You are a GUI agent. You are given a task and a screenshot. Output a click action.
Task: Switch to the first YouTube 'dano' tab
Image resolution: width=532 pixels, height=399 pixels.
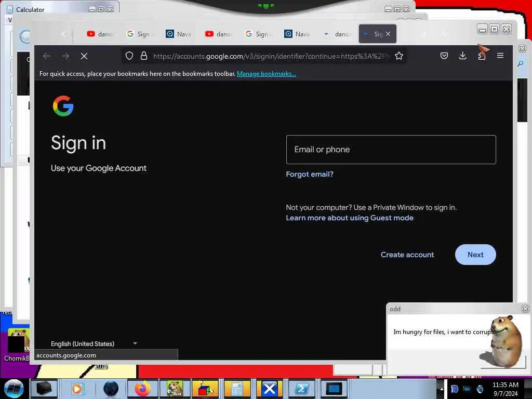[99, 34]
